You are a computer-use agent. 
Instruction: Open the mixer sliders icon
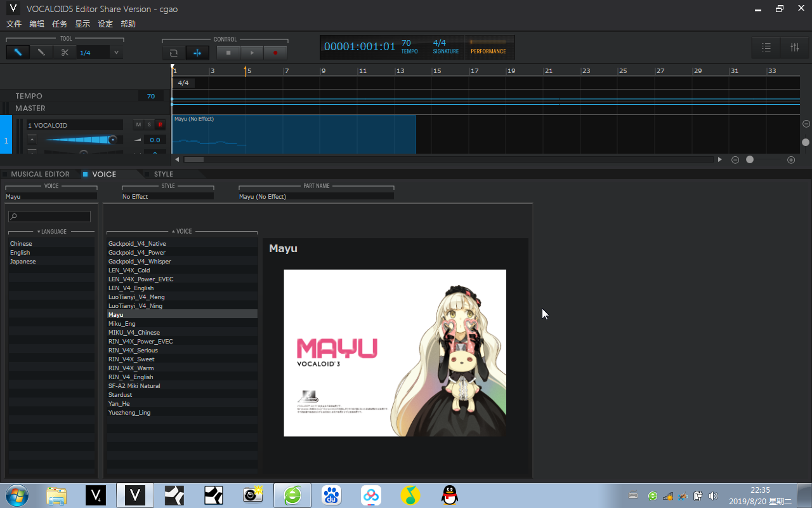coord(794,48)
